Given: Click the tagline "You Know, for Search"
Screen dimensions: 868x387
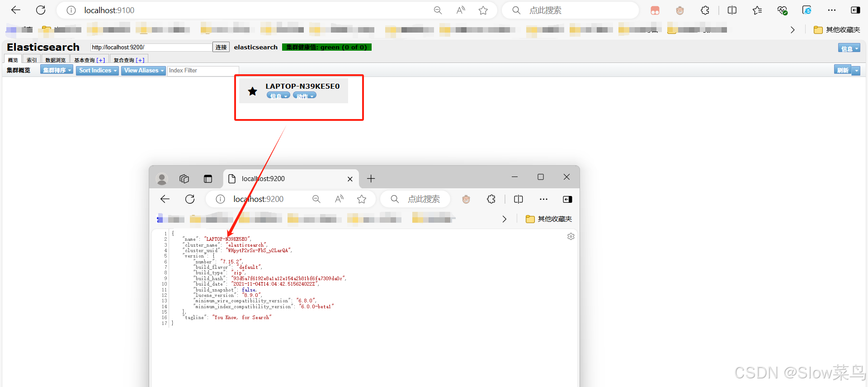Looking at the screenshot, I should pos(241,317).
